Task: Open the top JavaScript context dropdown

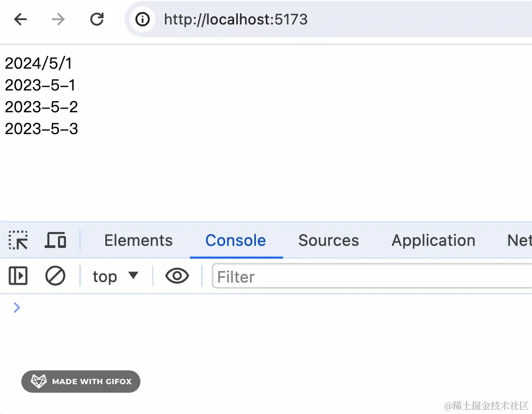Action: [115, 277]
